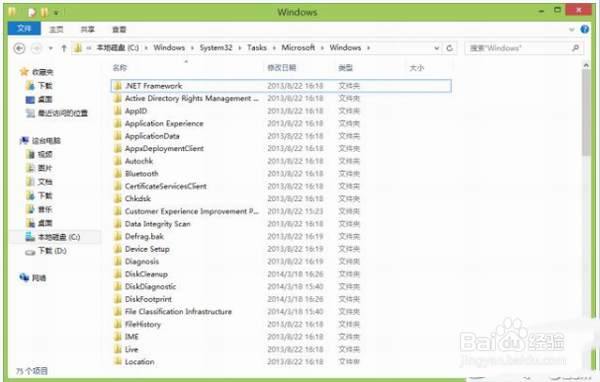Viewport: 600px width, 382px height.
Task: Click the vertical scrollbar thumb
Action: 586,113
